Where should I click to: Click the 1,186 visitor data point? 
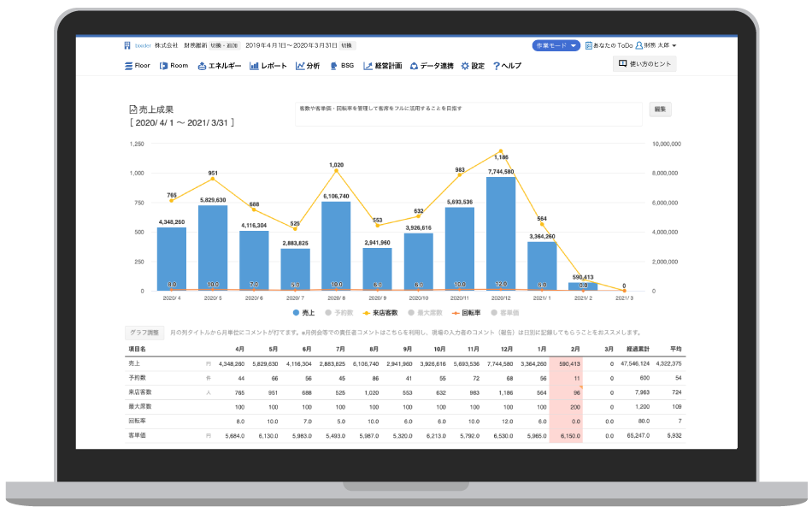501,151
